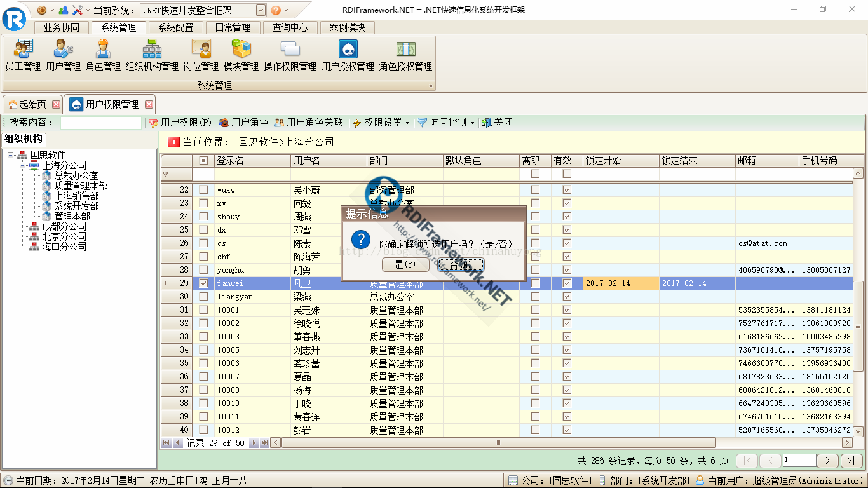This screenshot has width=868, height=488.
Task: Select 成都分公司 in organization tree
Action: coord(64,226)
